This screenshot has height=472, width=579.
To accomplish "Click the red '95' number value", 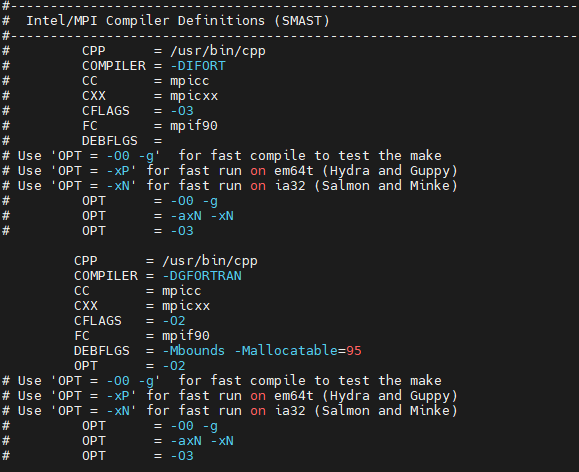I will 354,350.
